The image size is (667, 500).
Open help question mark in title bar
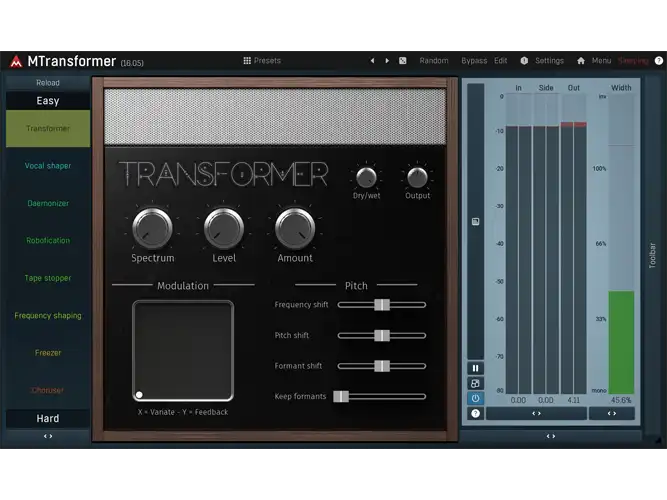658,61
